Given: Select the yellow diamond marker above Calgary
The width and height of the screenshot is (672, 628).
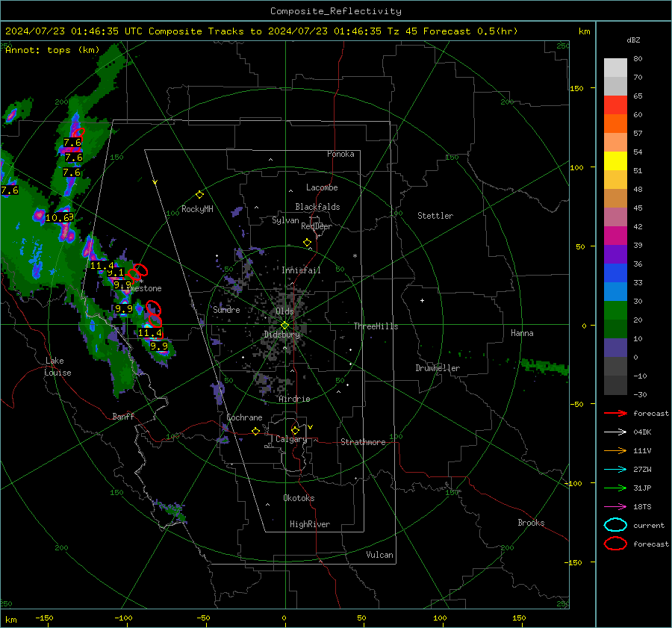Looking at the screenshot, I should [295, 430].
